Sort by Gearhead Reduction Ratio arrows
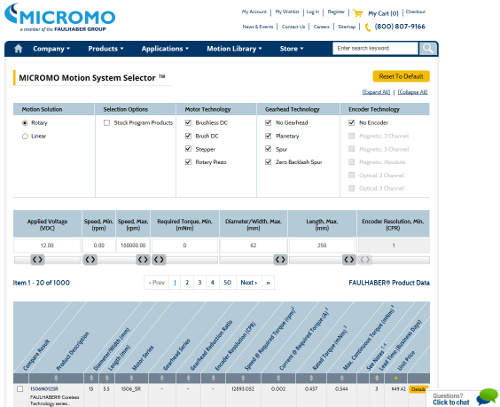 click(x=188, y=378)
